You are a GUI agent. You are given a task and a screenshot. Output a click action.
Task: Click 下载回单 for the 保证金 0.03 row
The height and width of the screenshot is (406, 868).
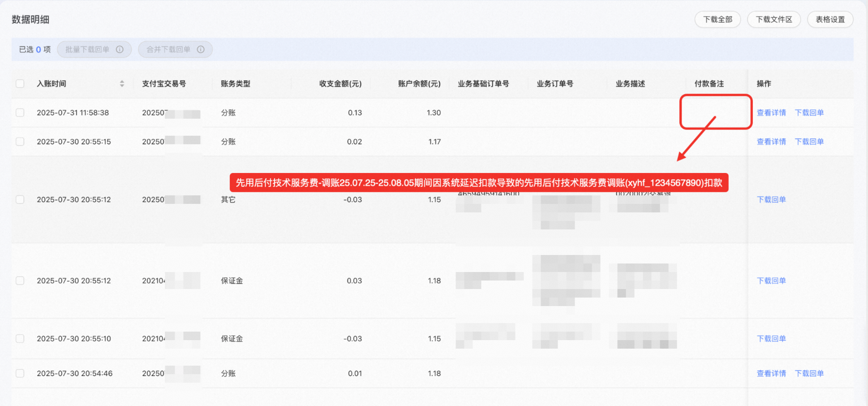771,281
